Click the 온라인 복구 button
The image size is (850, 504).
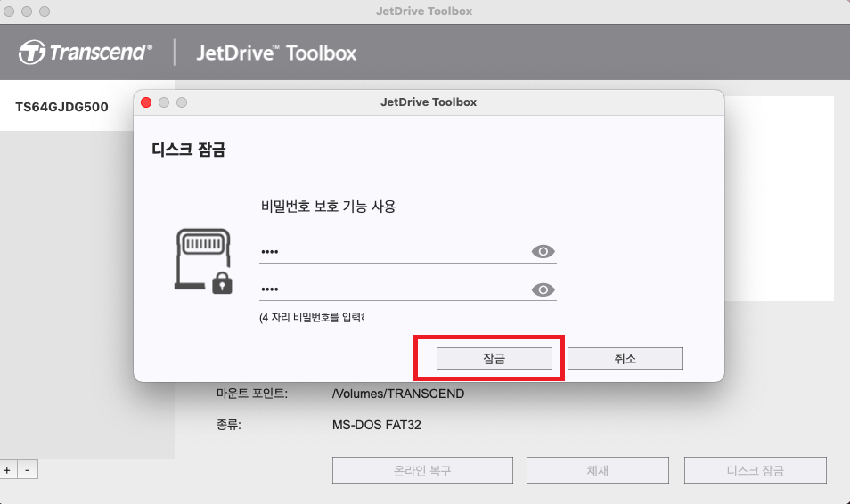422,470
